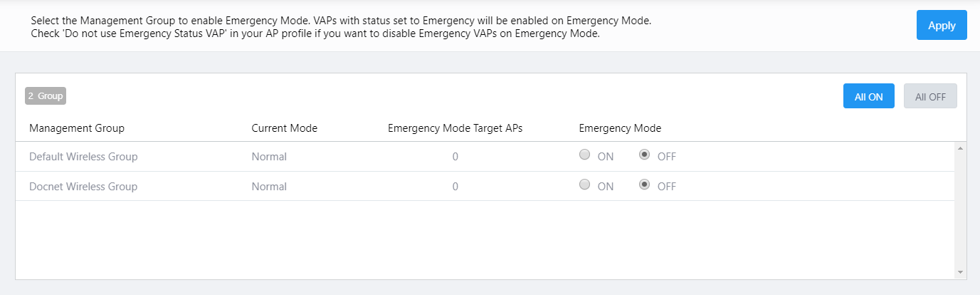
Task: Click the 2 Group count badge
Action: point(46,95)
